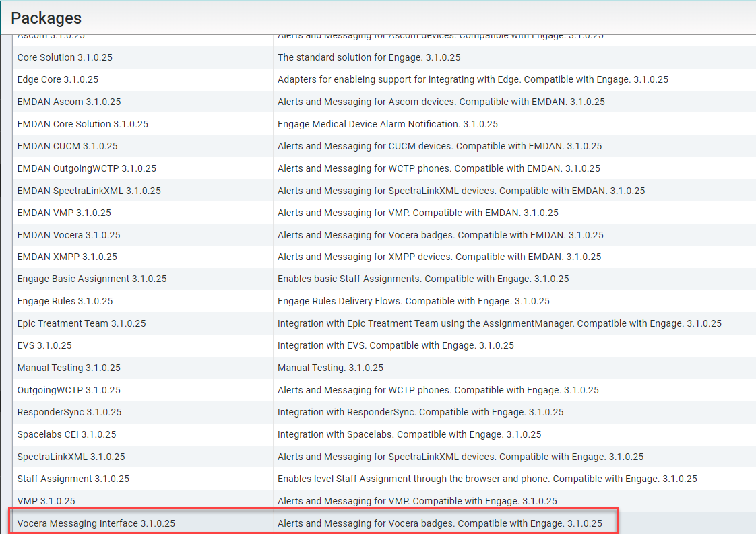Screen dimensions: 756x534
Task: Select the Manual Testing 3.1.0.25 package
Action: (67, 368)
